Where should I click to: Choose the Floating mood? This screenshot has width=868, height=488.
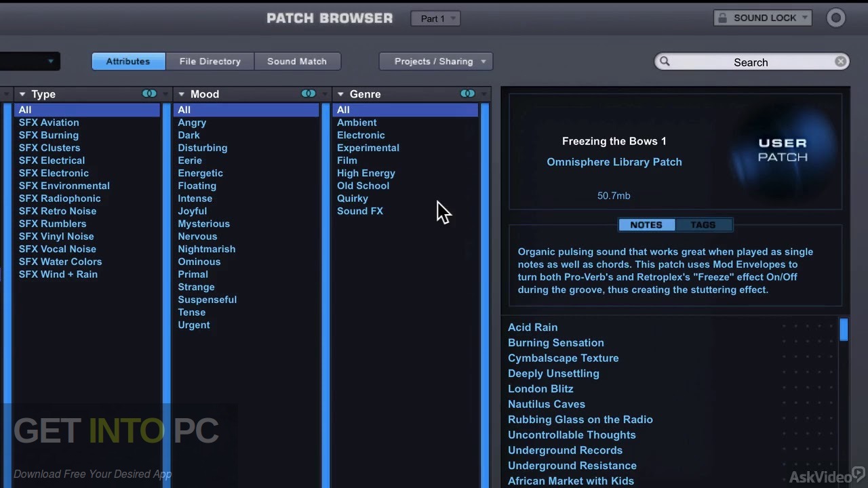(197, 186)
